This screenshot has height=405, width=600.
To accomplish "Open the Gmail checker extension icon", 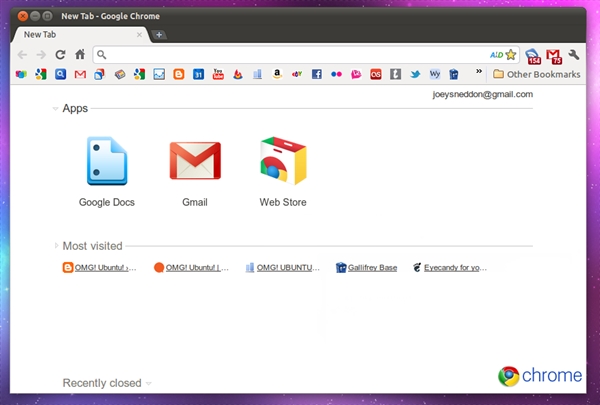I will tap(552, 55).
